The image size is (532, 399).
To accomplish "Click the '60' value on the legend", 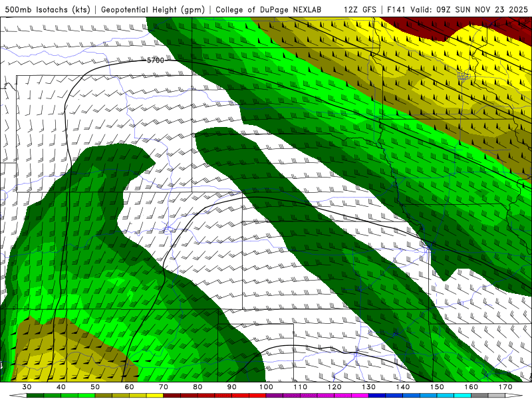I will tap(129, 387).
